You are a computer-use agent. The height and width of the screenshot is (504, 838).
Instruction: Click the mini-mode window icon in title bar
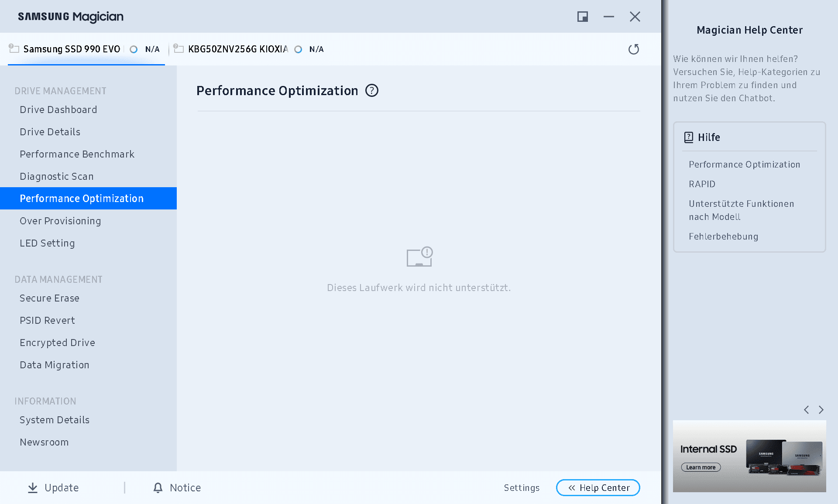[583, 17]
